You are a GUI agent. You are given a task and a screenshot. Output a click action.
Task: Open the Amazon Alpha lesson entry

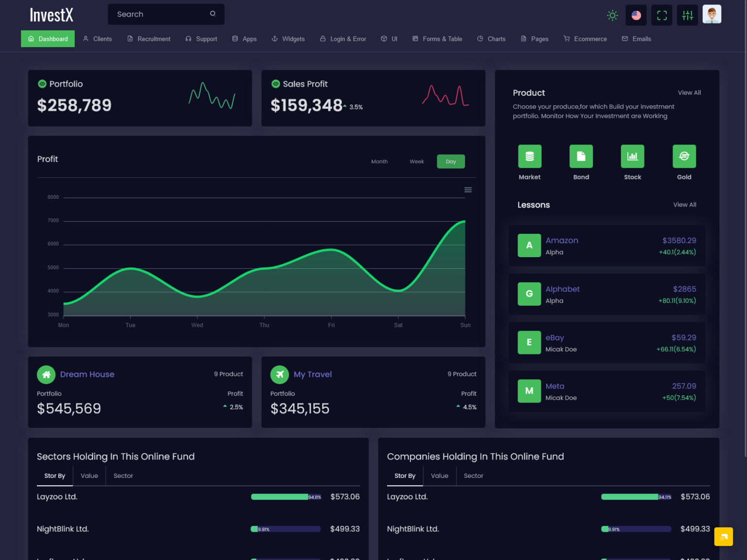(x=606, y=245)
